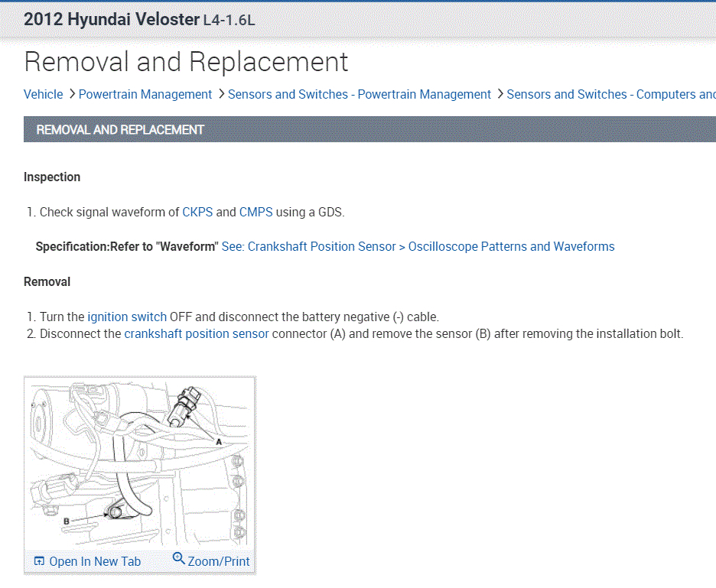
Task: Click the Removal subheading
Action: (47, 281)
